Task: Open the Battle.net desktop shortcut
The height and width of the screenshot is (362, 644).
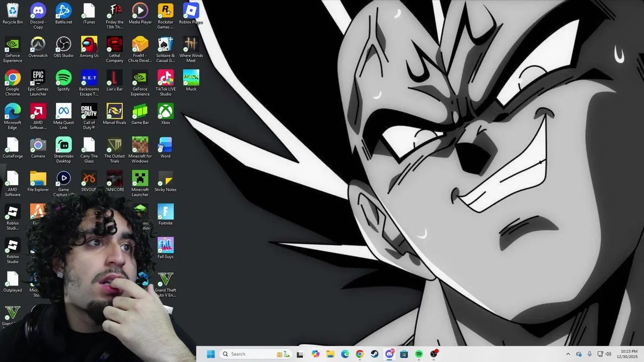Action: click(x=63, y=14)
